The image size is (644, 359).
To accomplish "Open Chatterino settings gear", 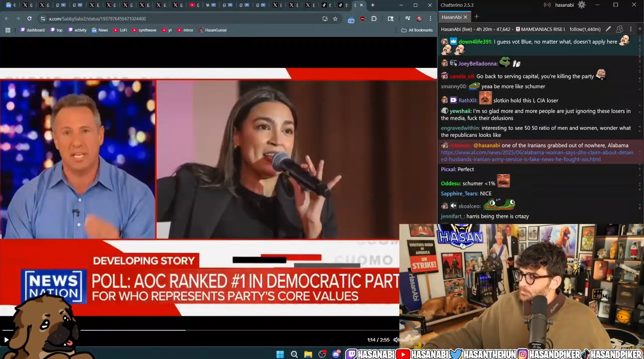I will [582, 5].
